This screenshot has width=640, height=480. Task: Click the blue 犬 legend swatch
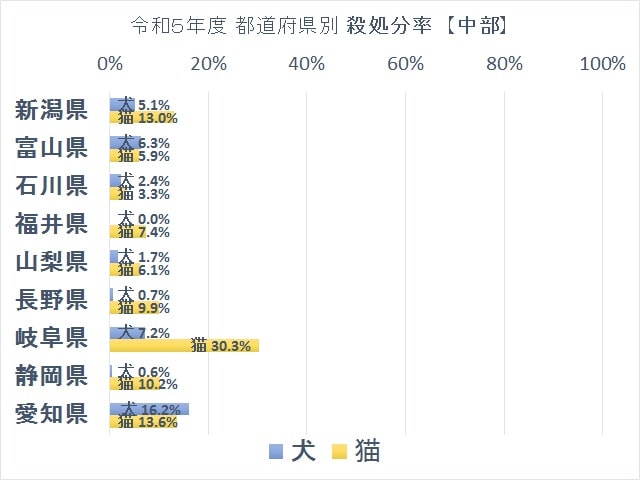[x=276, y=452]
